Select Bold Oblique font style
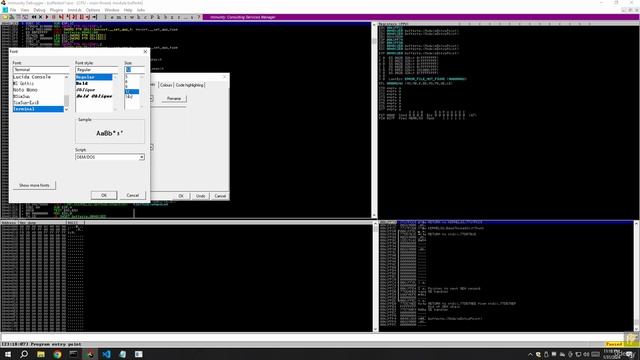The width and height of the screenshot is (640, 360). [93, 96]
